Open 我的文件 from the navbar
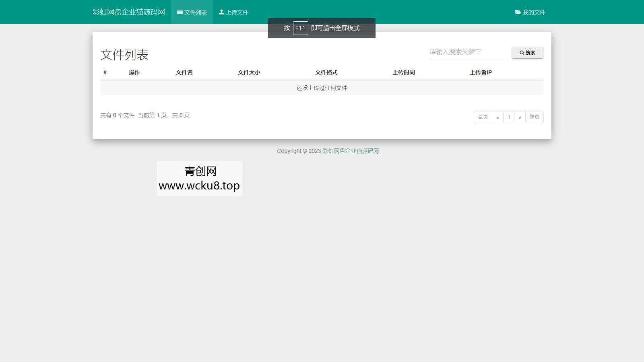The height and width of the screenshot is (362, 644). click(530, 12)
